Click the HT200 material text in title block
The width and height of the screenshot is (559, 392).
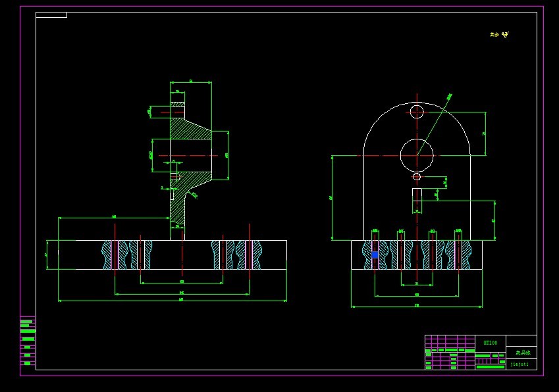(490, 343)
